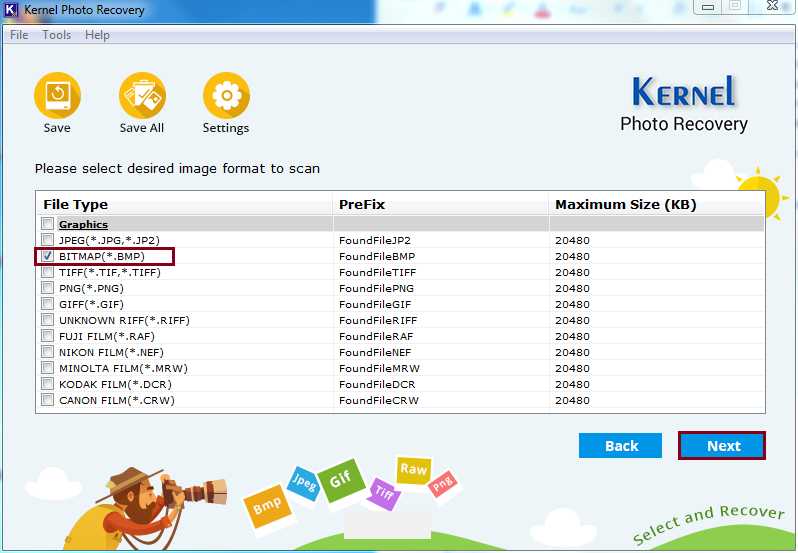Click the 20480 size in JPEG row

[572, 240]
